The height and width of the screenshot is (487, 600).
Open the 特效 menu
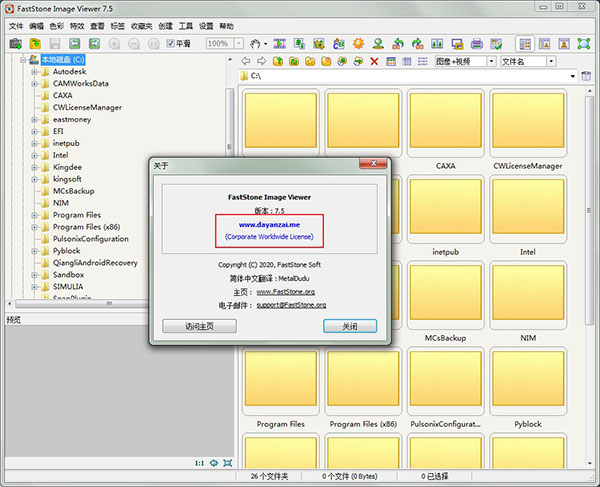tap(77, 26)
